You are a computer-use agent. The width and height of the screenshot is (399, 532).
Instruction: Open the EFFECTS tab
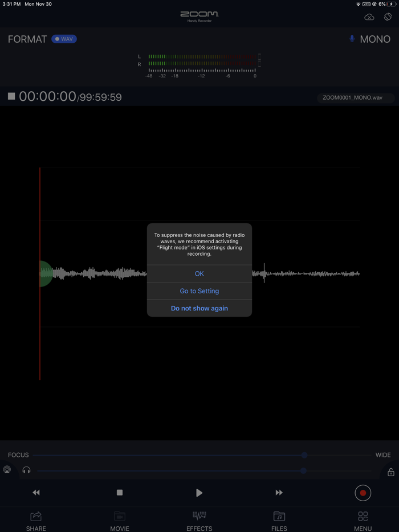[199, 521]
